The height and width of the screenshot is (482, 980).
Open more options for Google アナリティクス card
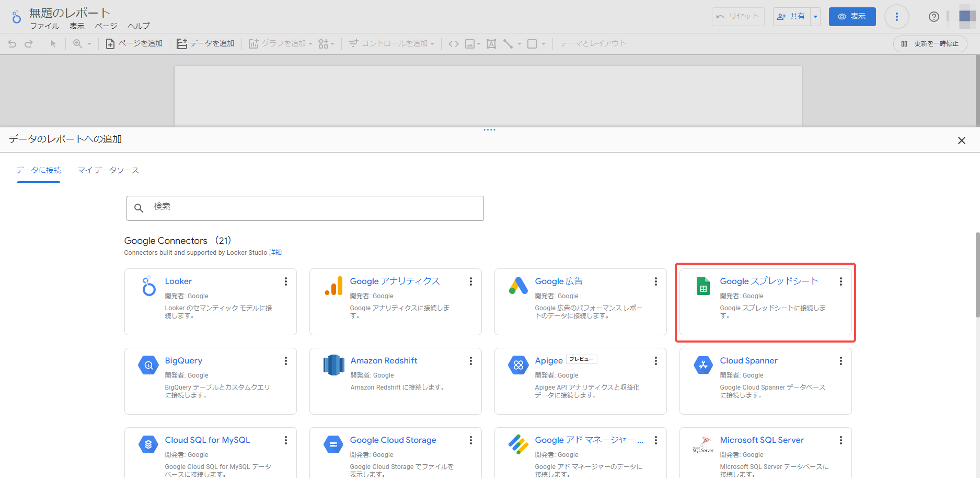click(471, 281)
